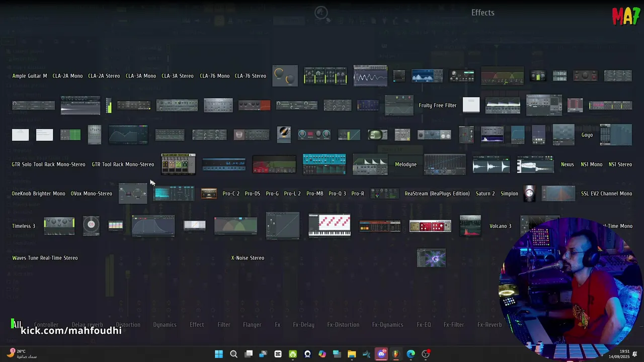Choose the round orange disc plugin icon
Screen dimensions: 644x362
click(x=284, y=134)
